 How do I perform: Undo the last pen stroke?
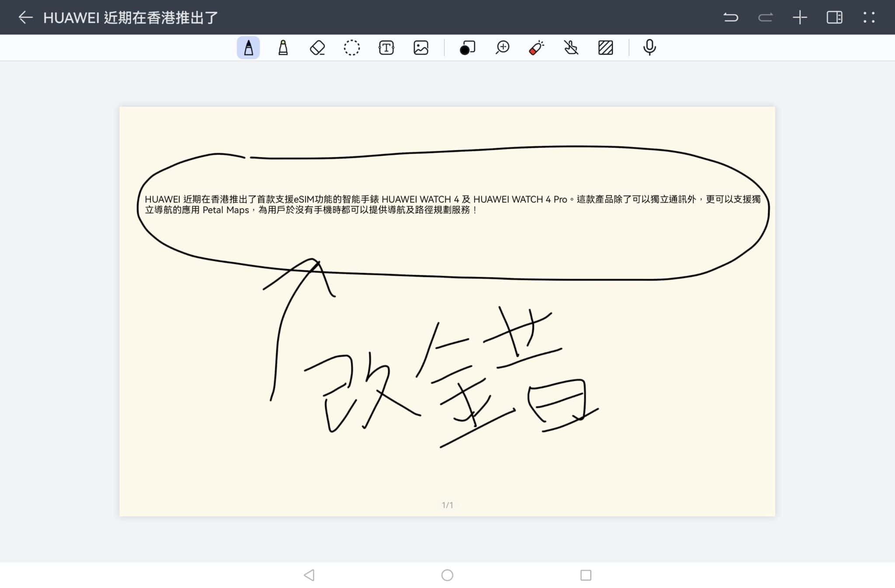[x=731, y=17]
